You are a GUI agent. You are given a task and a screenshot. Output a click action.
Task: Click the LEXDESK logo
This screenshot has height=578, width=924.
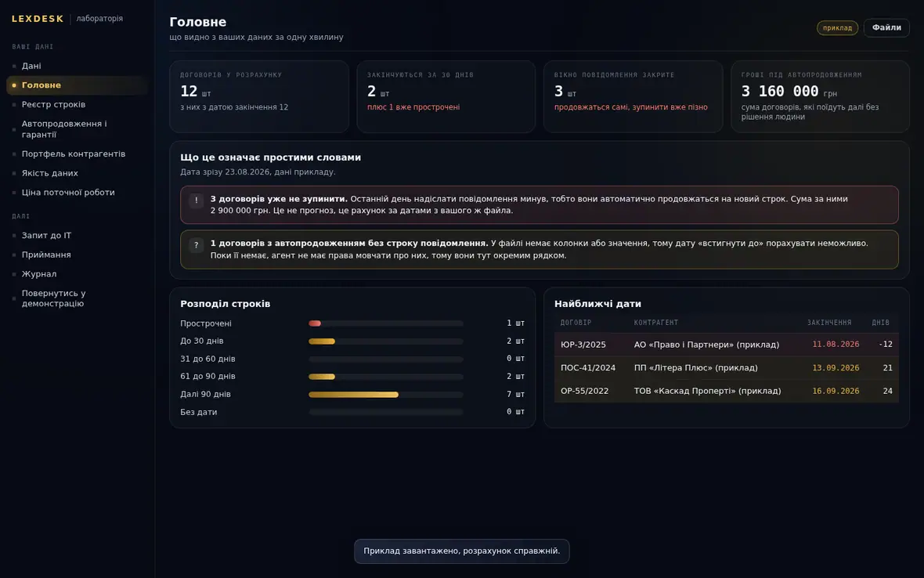pyautogui.click(x=38, y=19)
